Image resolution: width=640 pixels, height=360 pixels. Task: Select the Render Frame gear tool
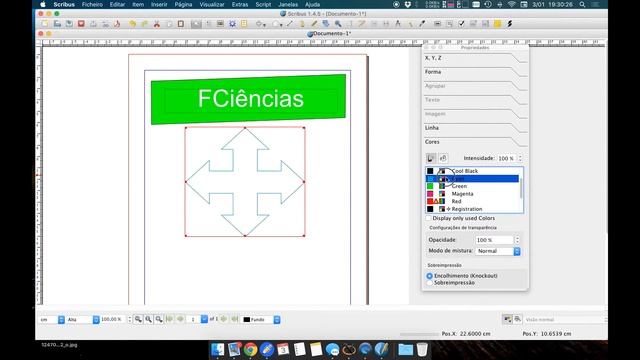click(x=232, y=24)
